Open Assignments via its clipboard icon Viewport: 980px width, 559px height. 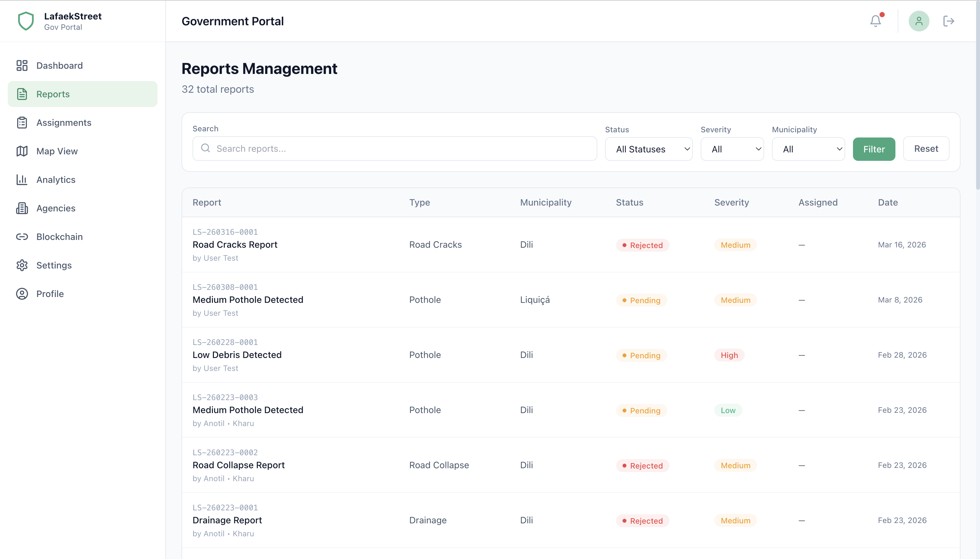point(22,123)
